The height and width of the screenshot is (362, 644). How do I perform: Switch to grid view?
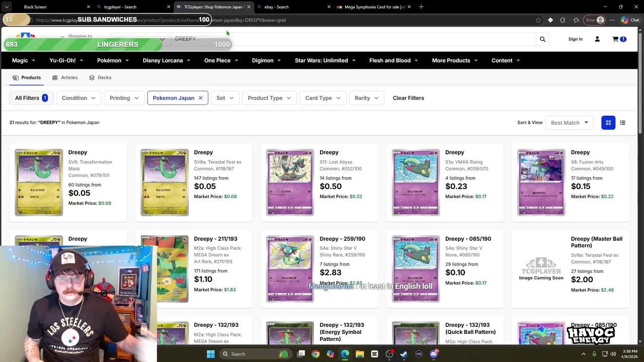(608, 123)
